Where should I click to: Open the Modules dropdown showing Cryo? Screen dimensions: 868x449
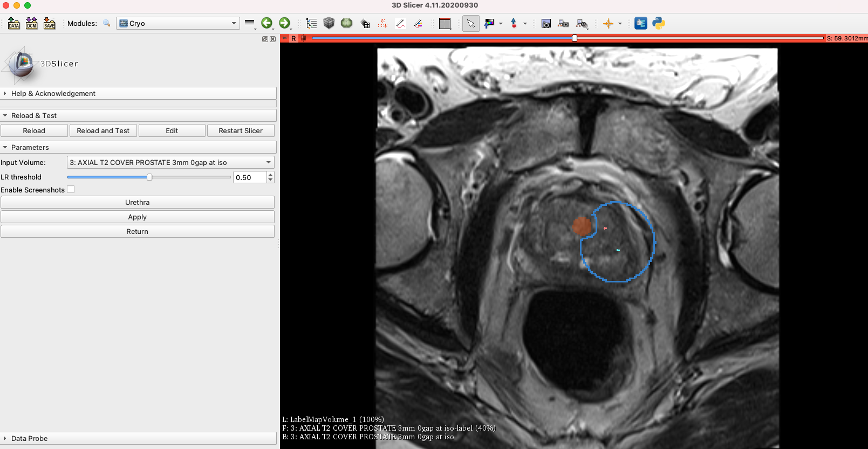click(178, 23)
